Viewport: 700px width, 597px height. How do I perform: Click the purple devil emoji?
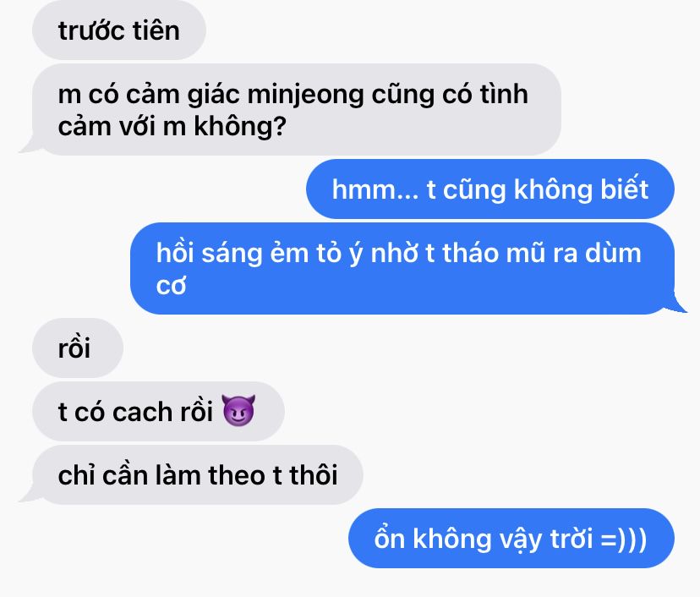pos(238,410)
